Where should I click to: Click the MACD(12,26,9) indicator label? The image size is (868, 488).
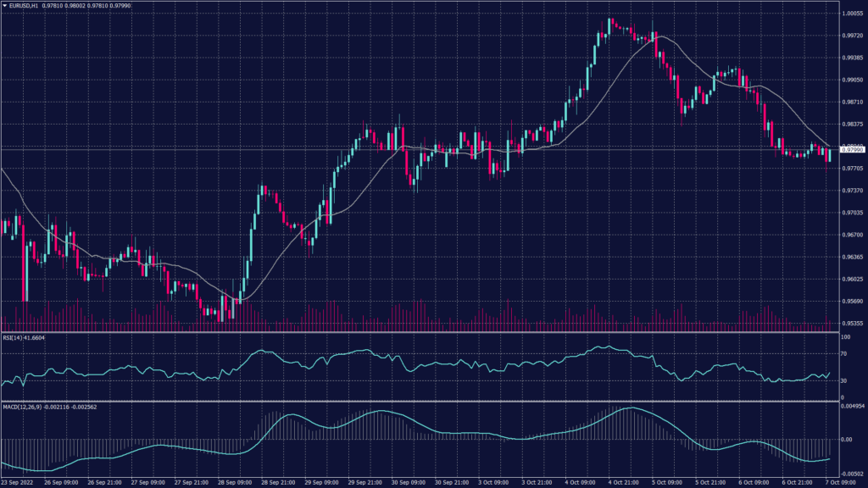click(22, 408)
